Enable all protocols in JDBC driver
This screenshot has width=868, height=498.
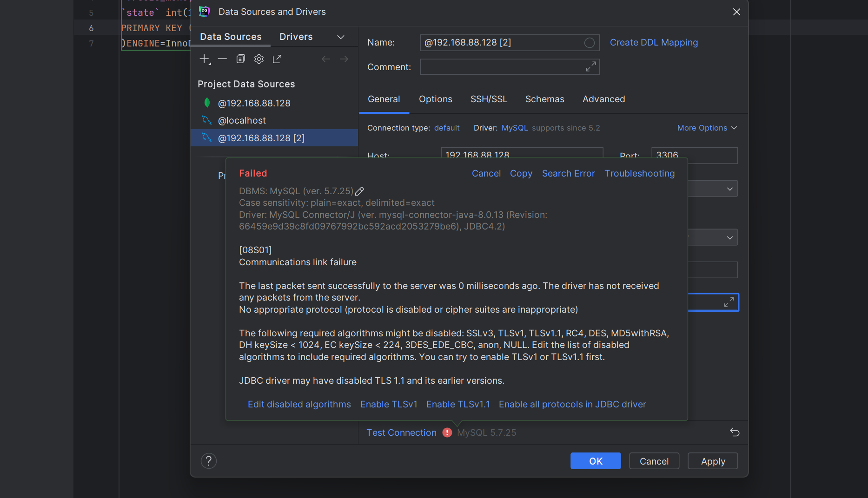click(572, 404)
